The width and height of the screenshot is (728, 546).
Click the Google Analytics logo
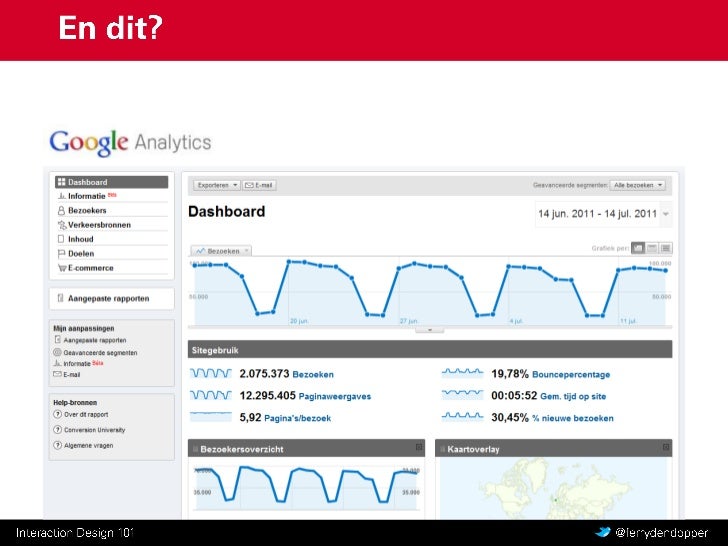tap(130, 143)
